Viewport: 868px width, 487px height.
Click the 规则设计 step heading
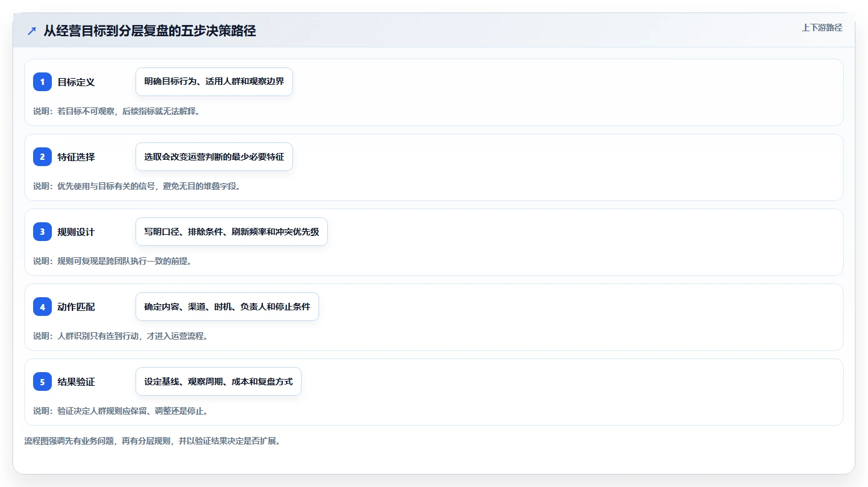(x=76, y=232)
